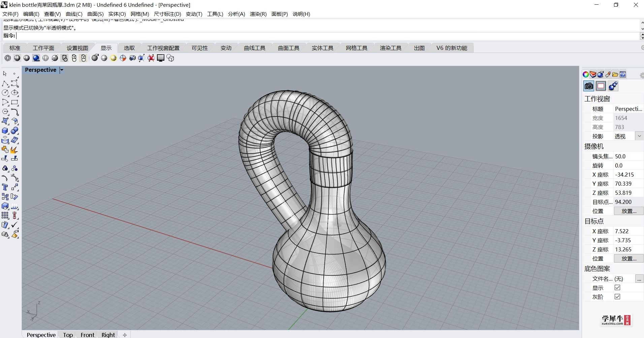Open the 投影 projection dropdown
This screenshot has width=644, height=338.
click(x=639, y=136)
